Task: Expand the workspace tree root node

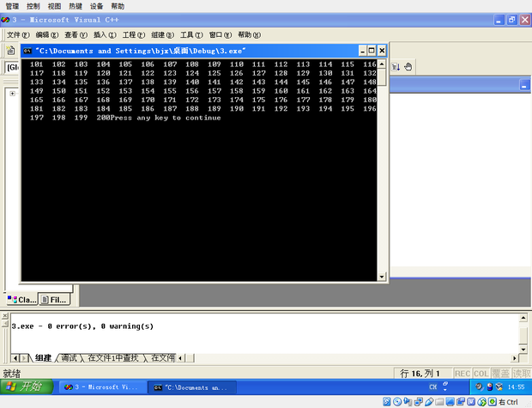Action: pyautogui.click(x=13, y=94)
